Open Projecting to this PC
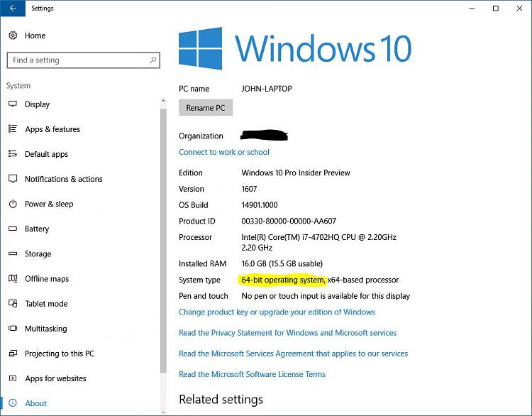Screen dimensions: 532x416 click(x=60, y=354)
